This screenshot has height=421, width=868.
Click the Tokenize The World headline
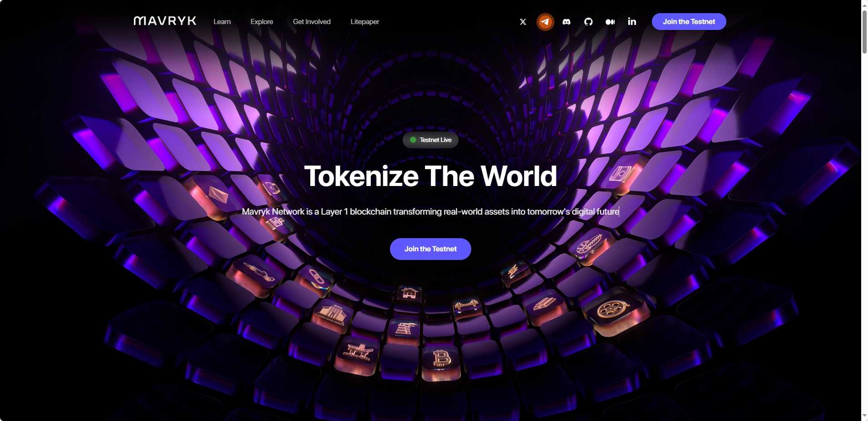[x=430, y=176]
